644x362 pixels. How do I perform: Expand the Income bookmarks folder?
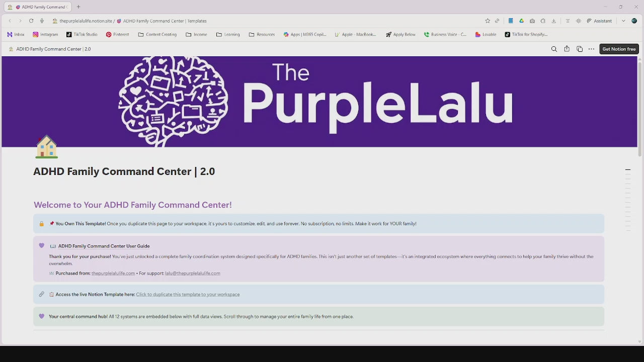click(x=196, y=35)
